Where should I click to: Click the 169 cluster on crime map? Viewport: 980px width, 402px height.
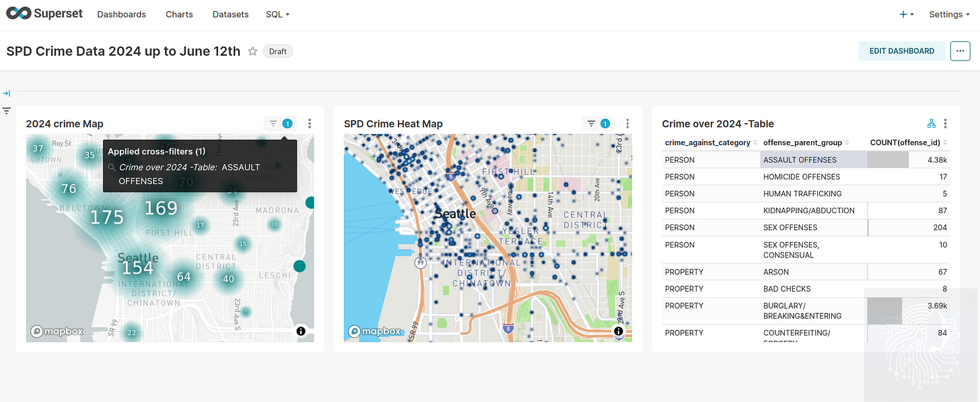pos(161,208)
